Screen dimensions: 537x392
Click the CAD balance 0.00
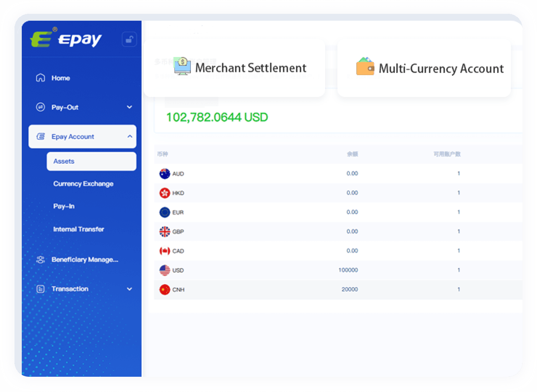352,251
